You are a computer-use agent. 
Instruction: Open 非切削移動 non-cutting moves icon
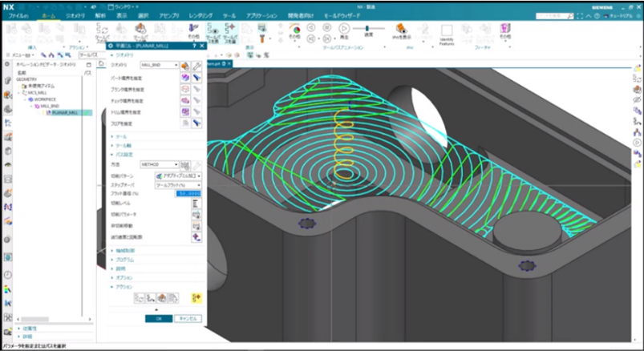[x=196, y=226]
